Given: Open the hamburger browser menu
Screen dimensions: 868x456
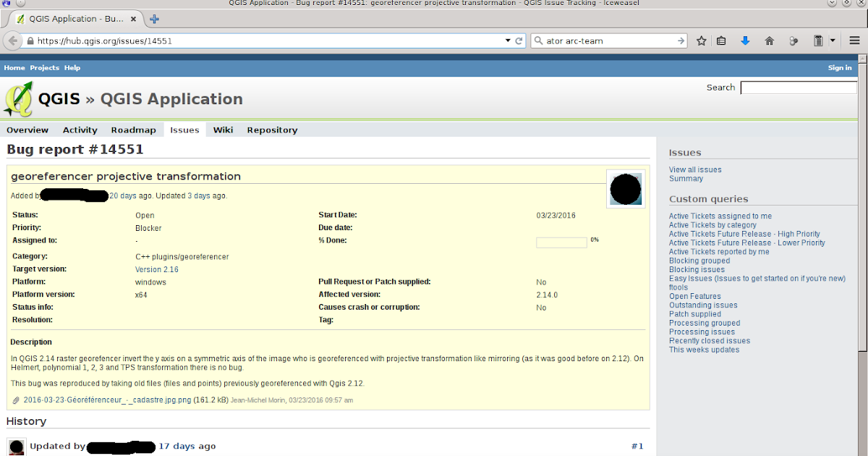Looking at the screenshot, I should [x=854, y=41].
